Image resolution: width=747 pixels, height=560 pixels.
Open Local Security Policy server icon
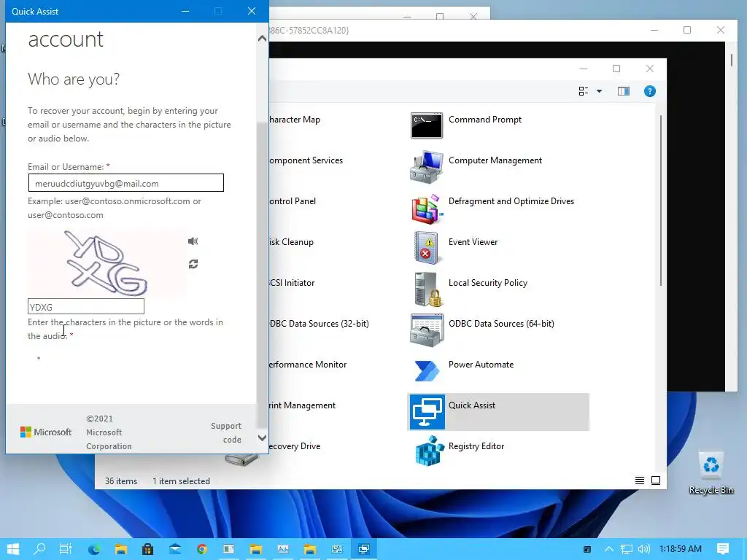pos(427,289)
